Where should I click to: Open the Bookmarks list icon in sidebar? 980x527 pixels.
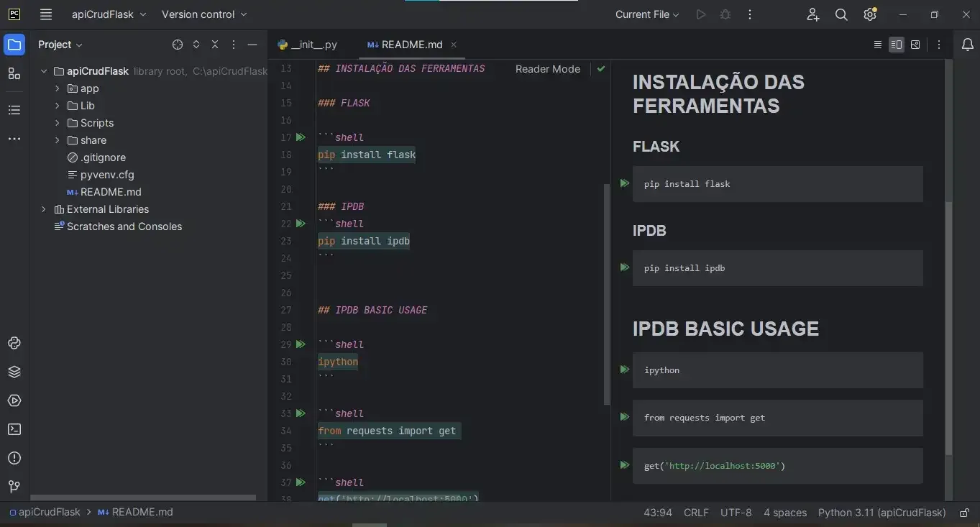coord(14,110)
